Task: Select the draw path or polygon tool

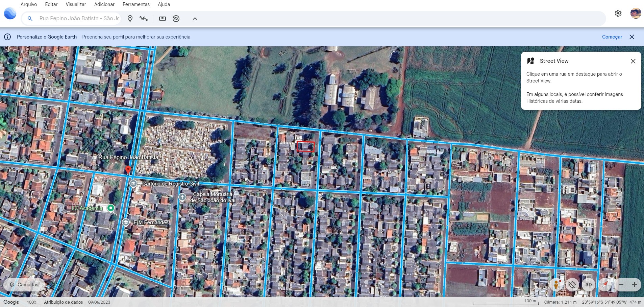Action: [x=144, y=19]
